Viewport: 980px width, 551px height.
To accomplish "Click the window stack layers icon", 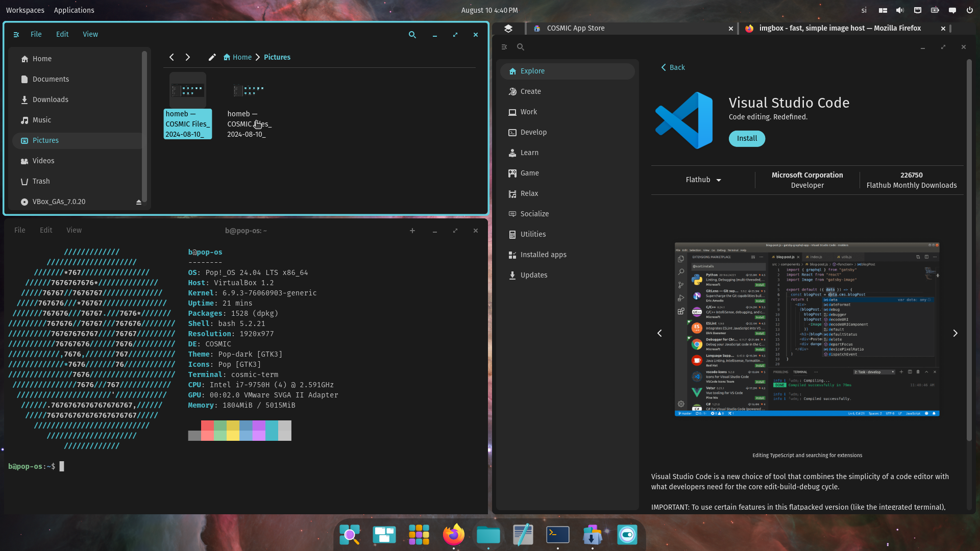I will [508, 29].
